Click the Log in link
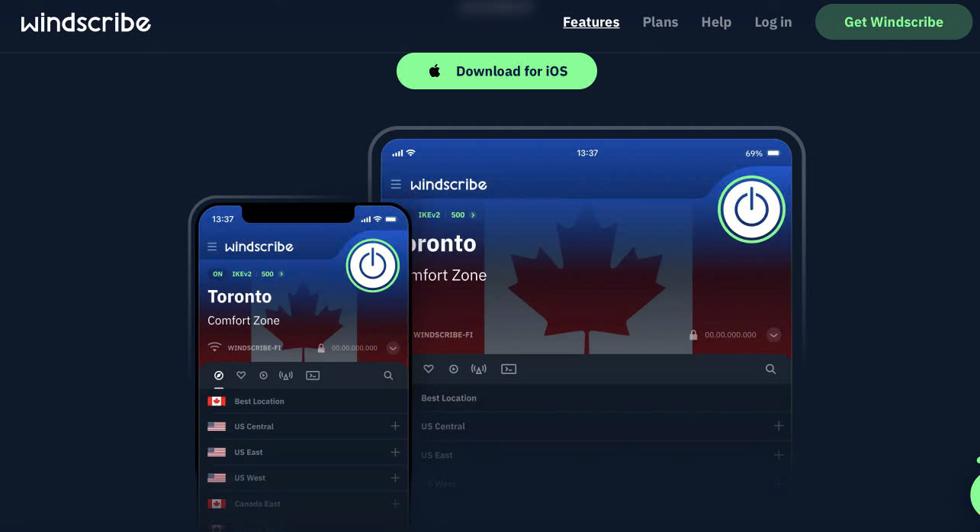Screen dimensions: 980x532 point(773,22)
